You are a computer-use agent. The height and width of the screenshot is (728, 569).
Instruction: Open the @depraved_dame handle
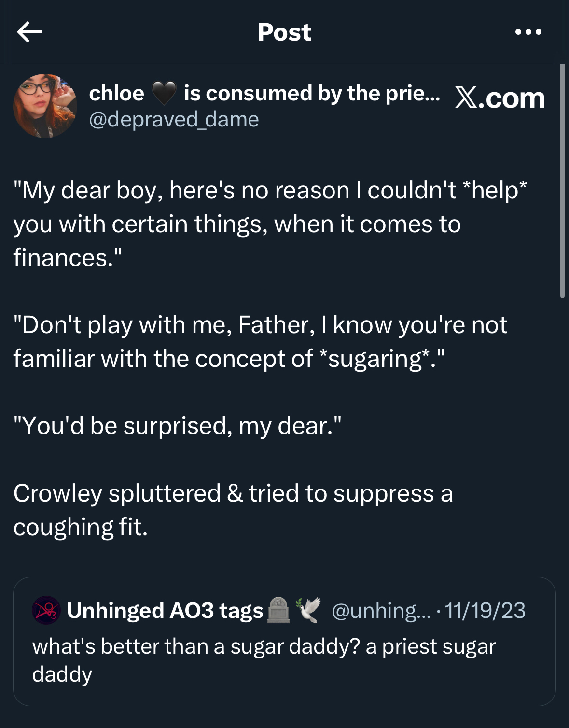pyautogui.click(x=174, y=119)
